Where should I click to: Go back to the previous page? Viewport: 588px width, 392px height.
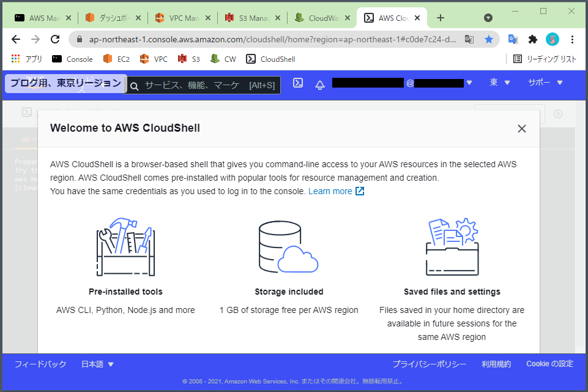click(x=16, y=39)
